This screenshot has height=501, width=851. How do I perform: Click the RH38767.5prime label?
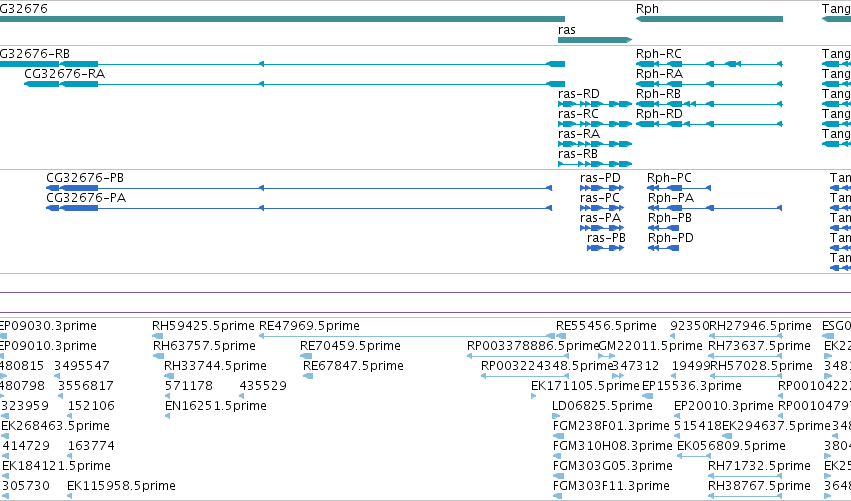(x=759, y=486)
